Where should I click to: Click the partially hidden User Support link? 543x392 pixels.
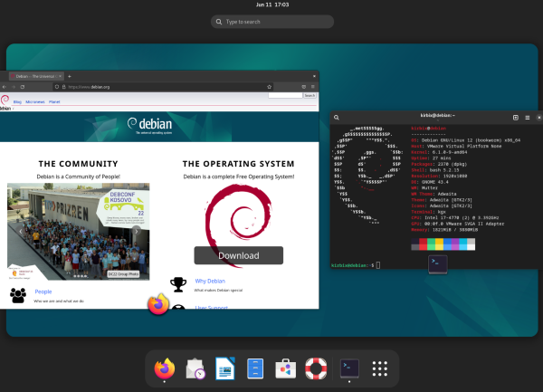pos(211,307)
